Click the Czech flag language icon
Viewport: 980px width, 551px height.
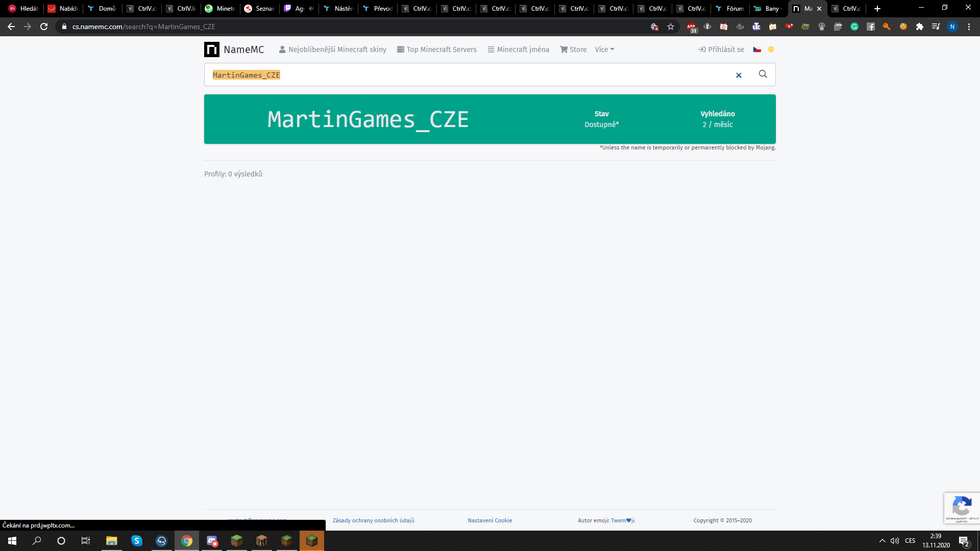tap(757, 49)
